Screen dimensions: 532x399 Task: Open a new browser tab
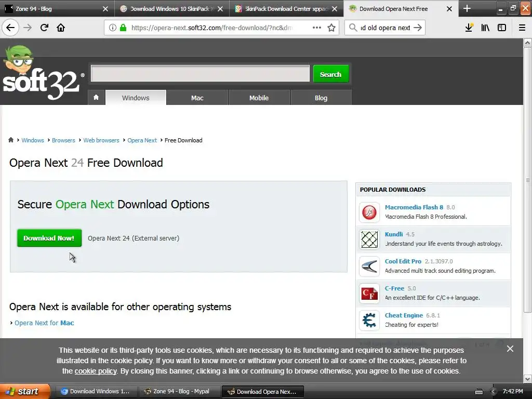[x=467, y=8]
